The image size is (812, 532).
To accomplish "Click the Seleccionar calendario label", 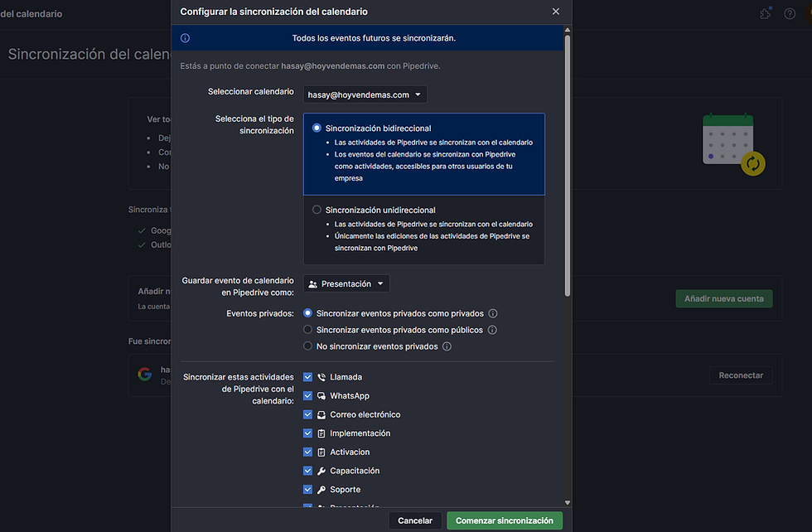I will 250,92.
